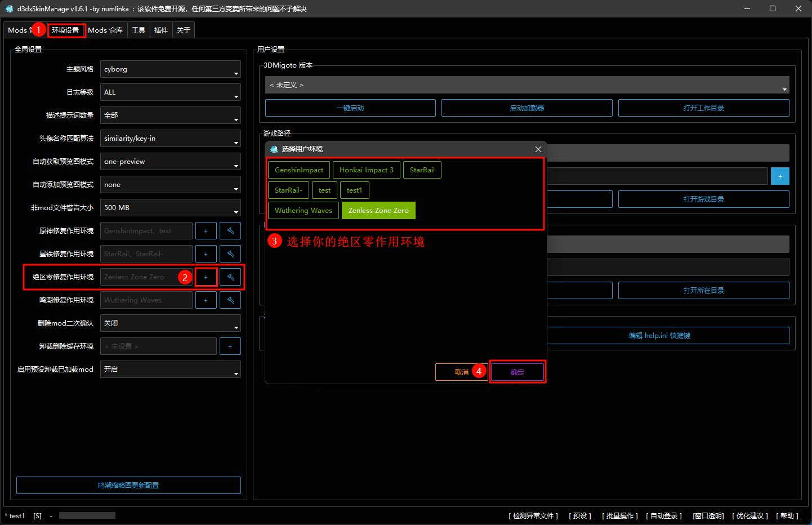The height and width of the screenshot is (525, 812).
Task: Close the 选择用户环境 dialog
Action: click(538, 149)
